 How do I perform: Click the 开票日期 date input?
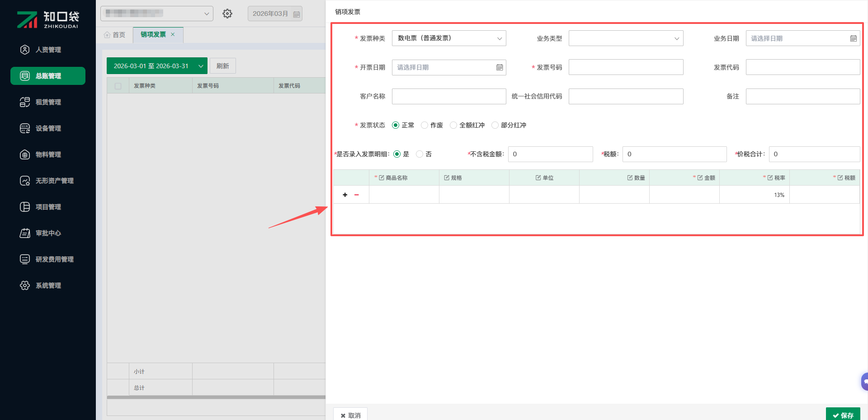pos(449,67)
